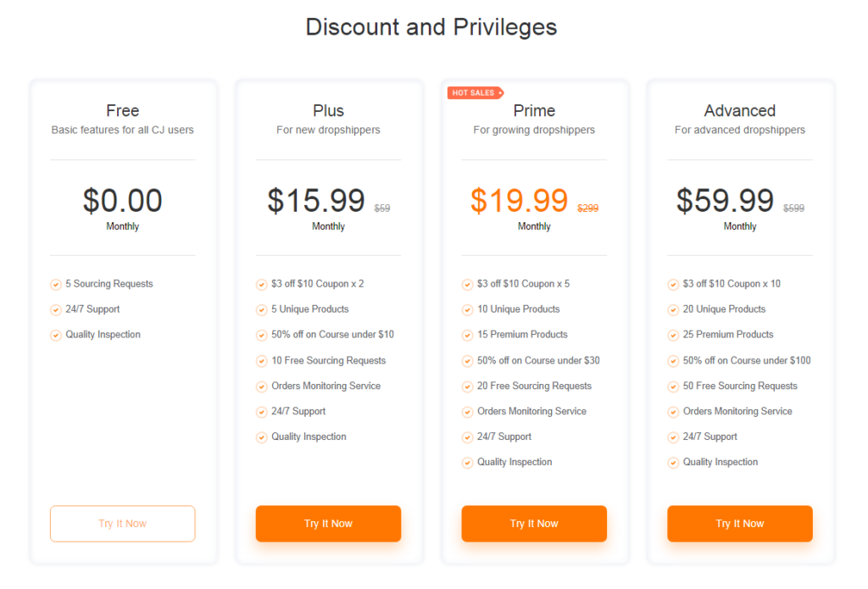Image resolution: width=868 pixels, height=589 pixels.
Task: Click checkmark icon beside 5 Sourcing Requests
Action: coord(56,285)
